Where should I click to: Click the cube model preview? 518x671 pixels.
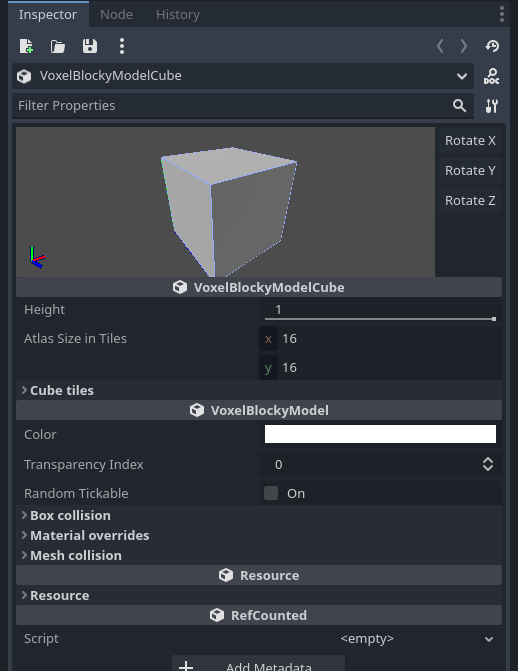[229, 211]
